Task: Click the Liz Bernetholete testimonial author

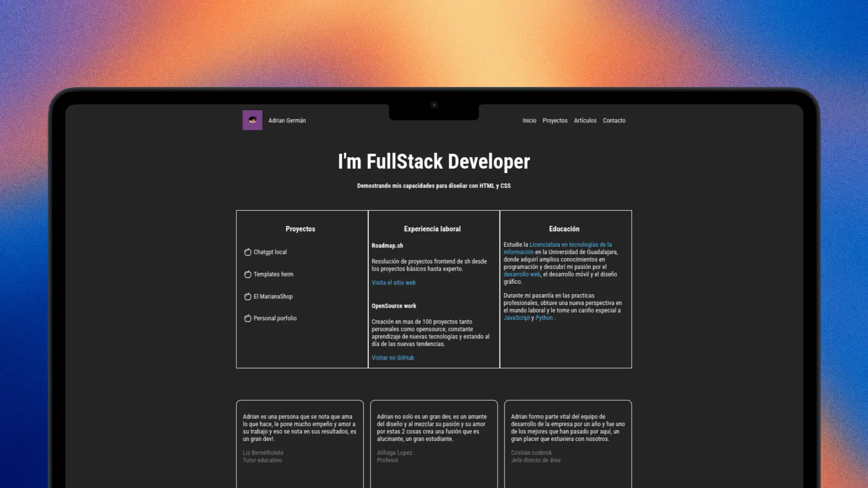Action: click(263, 453)
